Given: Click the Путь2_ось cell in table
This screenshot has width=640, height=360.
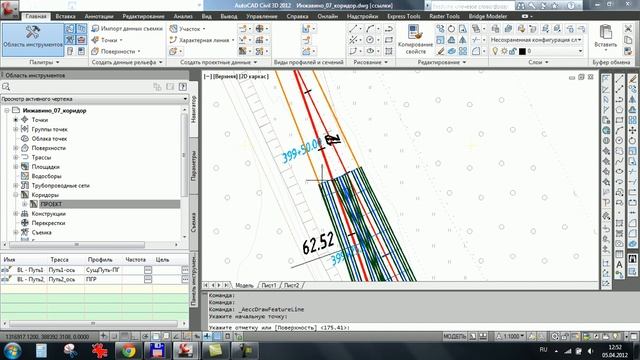Looking at the screenshot, I should pyautogui.click(x=62, y=280).
